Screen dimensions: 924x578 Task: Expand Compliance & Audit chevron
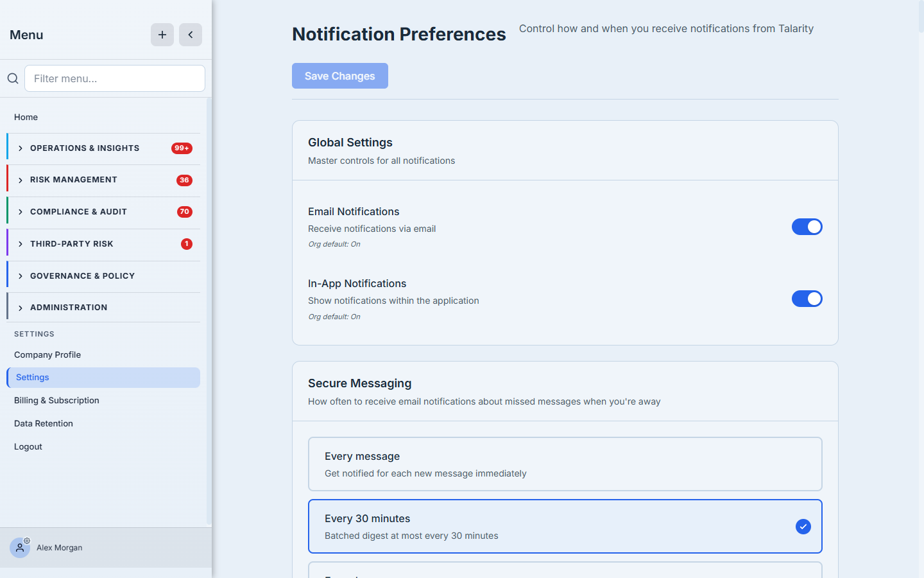21,212
